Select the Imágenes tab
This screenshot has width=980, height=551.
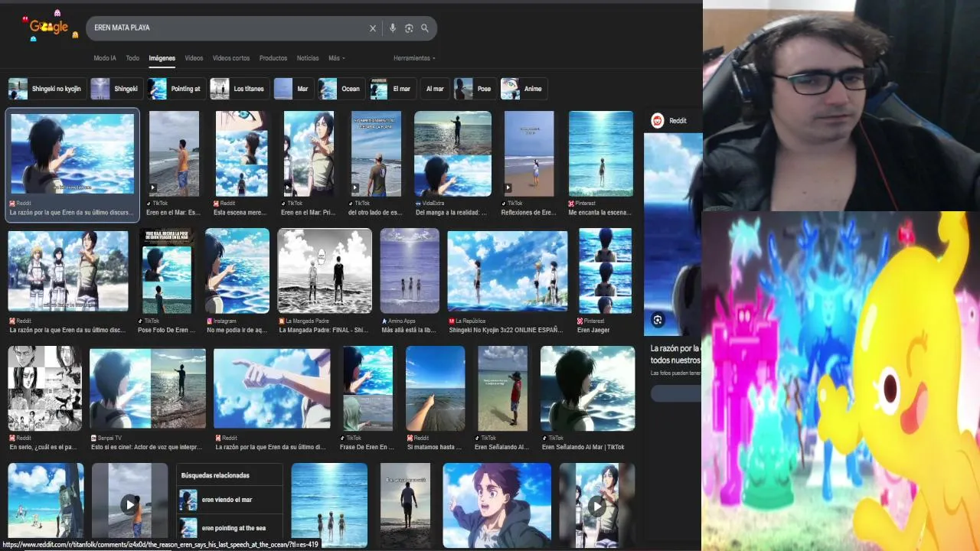coord(162,58)
